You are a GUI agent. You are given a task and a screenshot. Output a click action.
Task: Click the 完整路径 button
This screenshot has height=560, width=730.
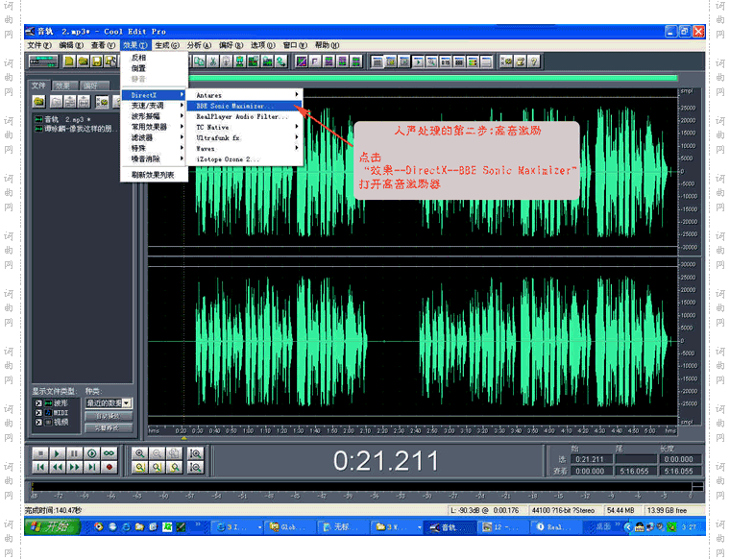tap(109, 427)
